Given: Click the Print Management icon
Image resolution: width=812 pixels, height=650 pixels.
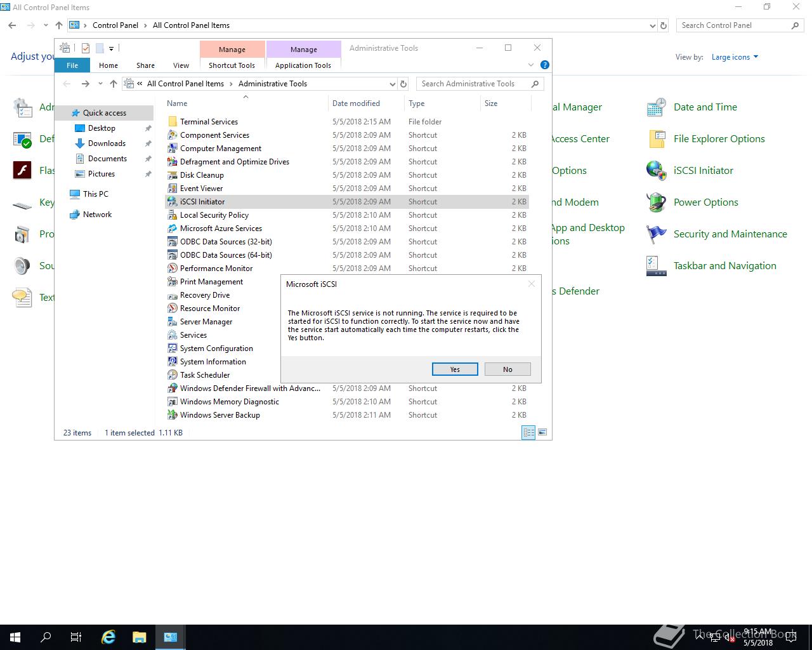Looking at the screenshot, I should coord(172,282).
